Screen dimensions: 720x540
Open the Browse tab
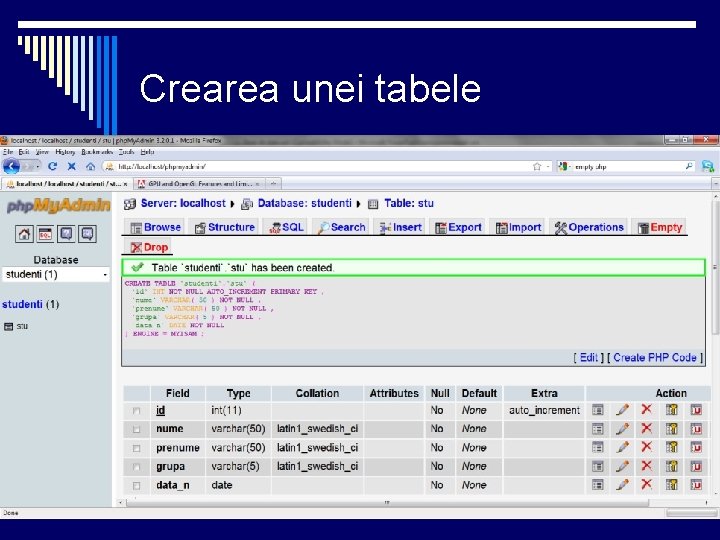(x=155, y=227)
